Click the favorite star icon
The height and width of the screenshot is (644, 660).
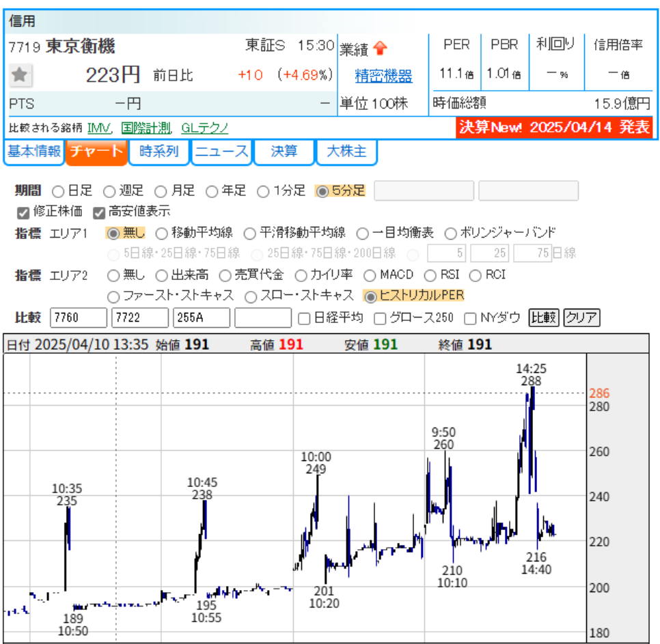point(20,75)
